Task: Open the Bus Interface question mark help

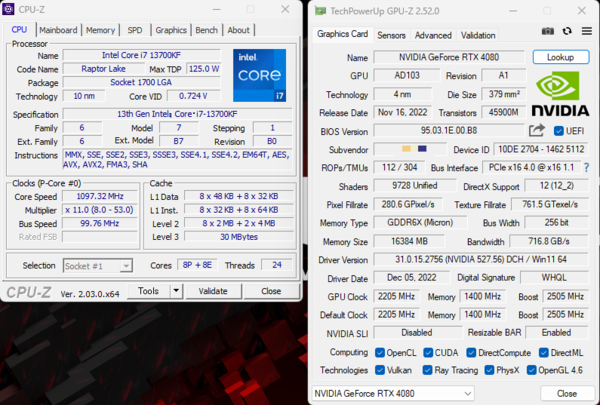Action: point(587,167)
